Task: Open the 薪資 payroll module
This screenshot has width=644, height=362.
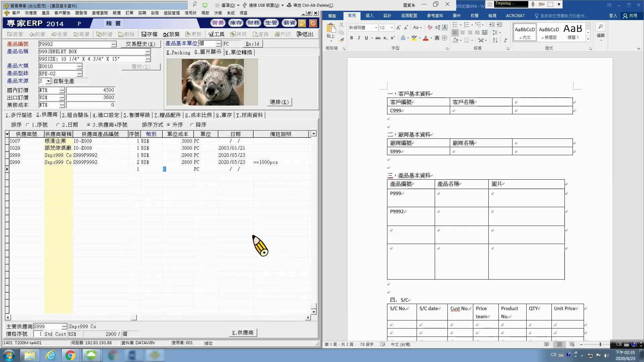Action: coord(289,23)
